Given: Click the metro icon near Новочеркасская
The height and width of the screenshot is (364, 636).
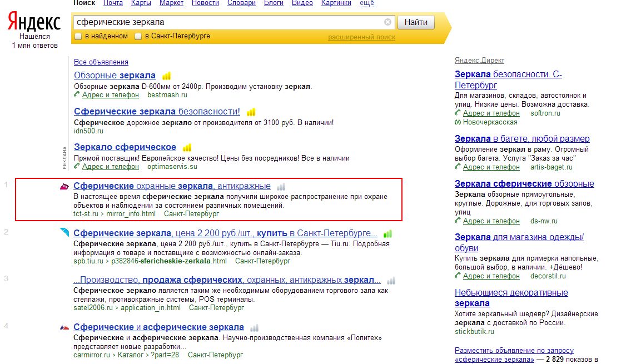Looking at the screenshot, I should click(458, 122).
